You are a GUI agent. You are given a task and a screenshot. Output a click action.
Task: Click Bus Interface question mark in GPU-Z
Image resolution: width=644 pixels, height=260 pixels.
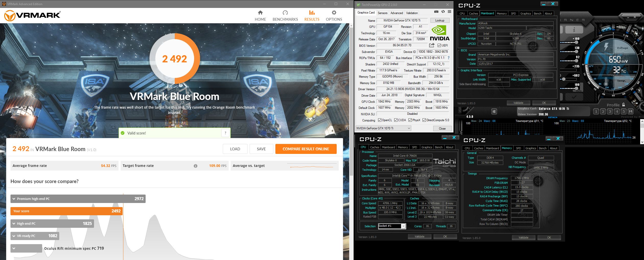[449, 58]
